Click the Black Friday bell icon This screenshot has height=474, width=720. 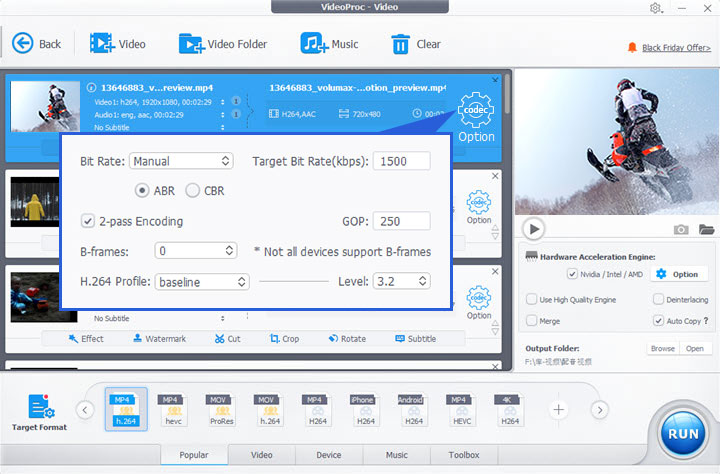coord(632,47)
